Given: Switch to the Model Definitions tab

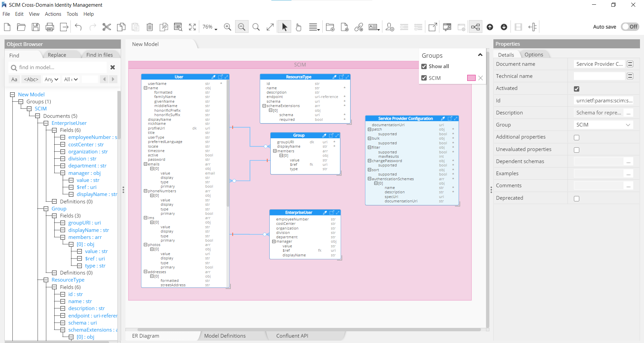Looking at the screenshot, I should pos(225,336).
